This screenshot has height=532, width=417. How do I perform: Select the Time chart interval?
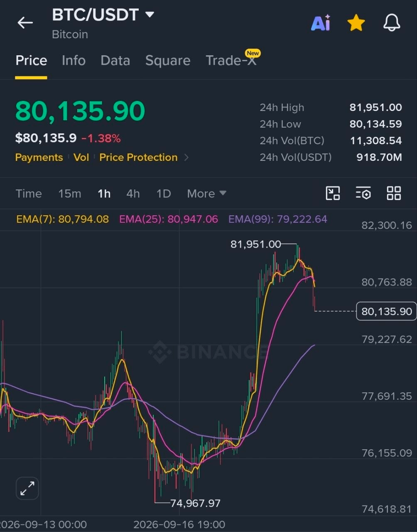tap(29, 194)
